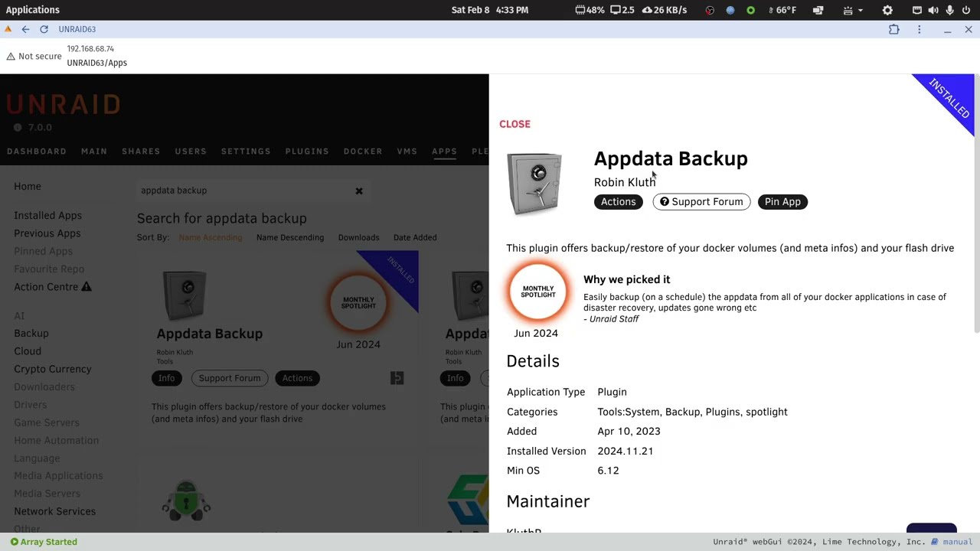Click Info on the first Appdata Backup card

coord(166,378)
